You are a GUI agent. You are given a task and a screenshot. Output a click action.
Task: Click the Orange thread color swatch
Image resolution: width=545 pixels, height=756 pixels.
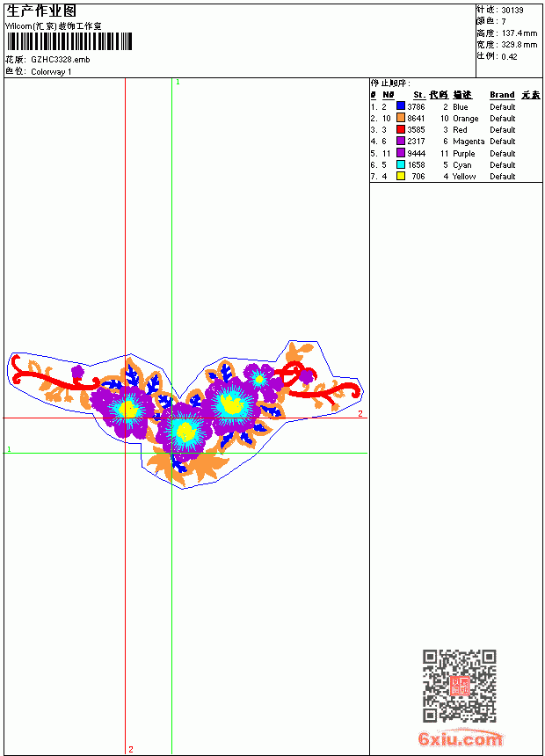click(x=400, y=118)
